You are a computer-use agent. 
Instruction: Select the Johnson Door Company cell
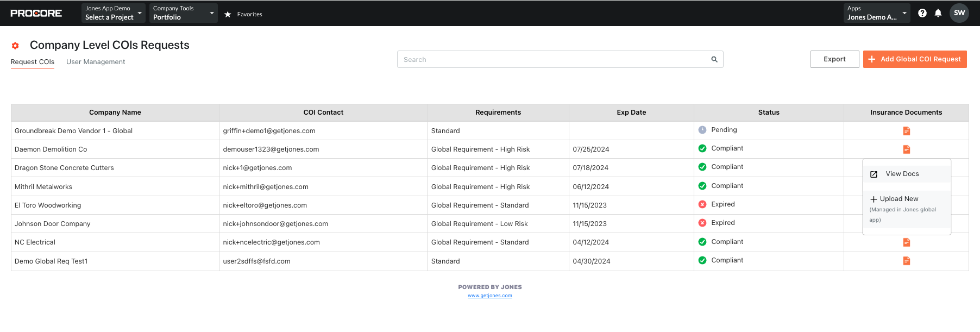(115, 224)
